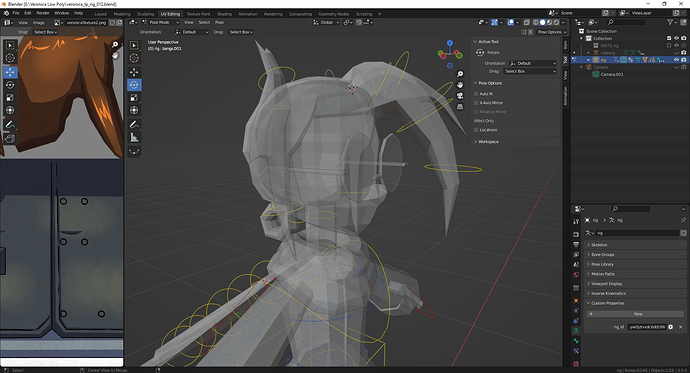Collapse the Custom Properties panel
Screen dimensions: 690x373
pyautogui.click(x=635, y=303)
